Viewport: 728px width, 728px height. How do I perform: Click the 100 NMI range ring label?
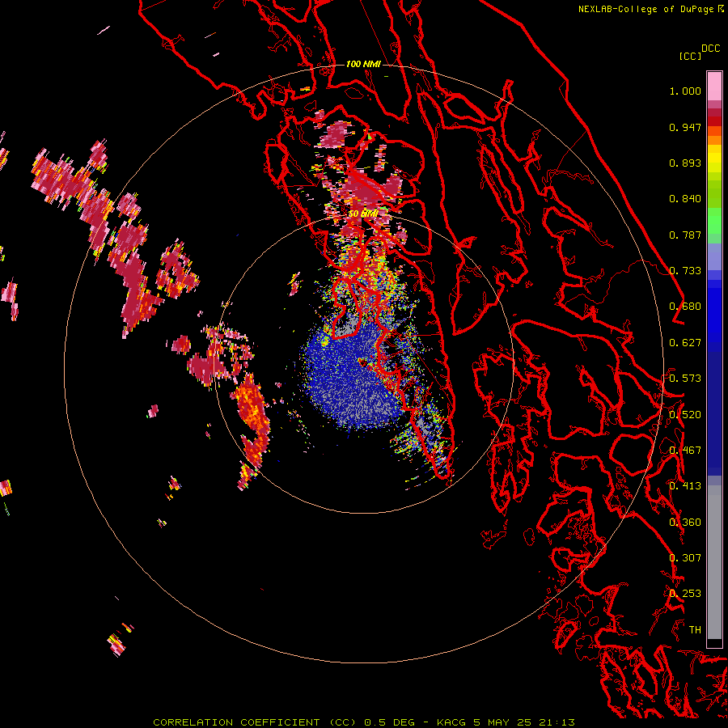pyautogui.click(x=363, y=64)
